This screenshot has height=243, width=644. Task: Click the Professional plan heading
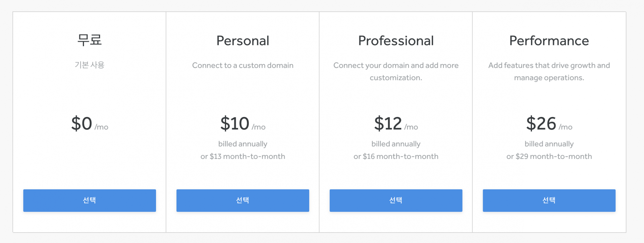pos(396,41)
